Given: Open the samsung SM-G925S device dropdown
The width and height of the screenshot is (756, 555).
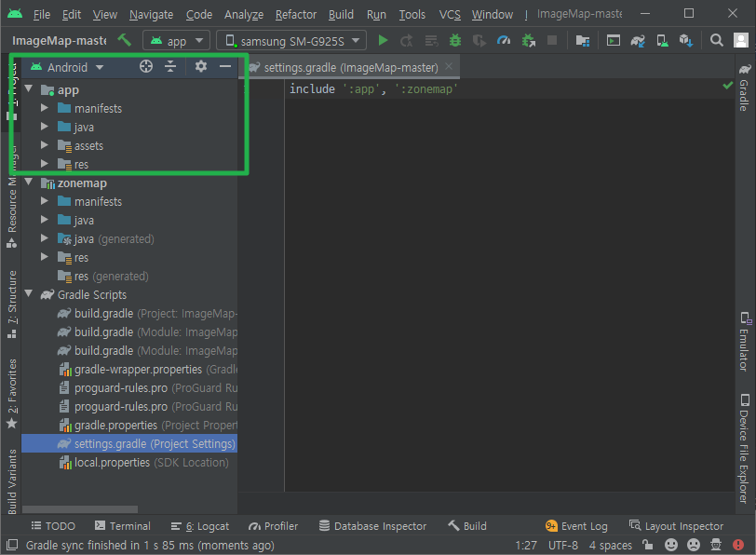Looking at the screenshot, I should click(291, 40).
